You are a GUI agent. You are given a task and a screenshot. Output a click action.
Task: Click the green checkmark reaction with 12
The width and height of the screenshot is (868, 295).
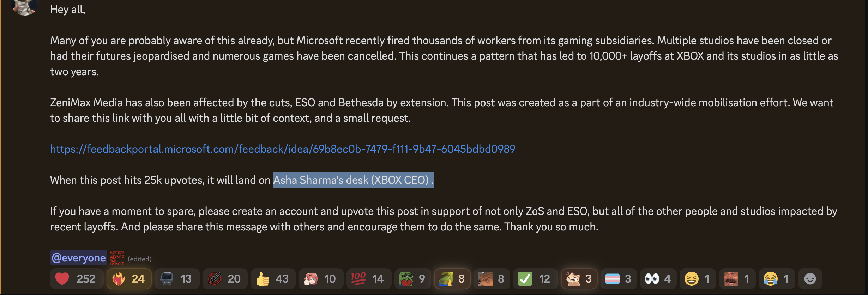click(535, 279)
